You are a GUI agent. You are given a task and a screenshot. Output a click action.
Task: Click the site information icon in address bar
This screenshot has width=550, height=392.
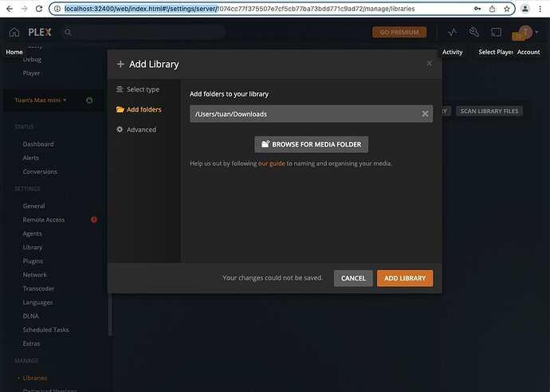click(57, 9)
